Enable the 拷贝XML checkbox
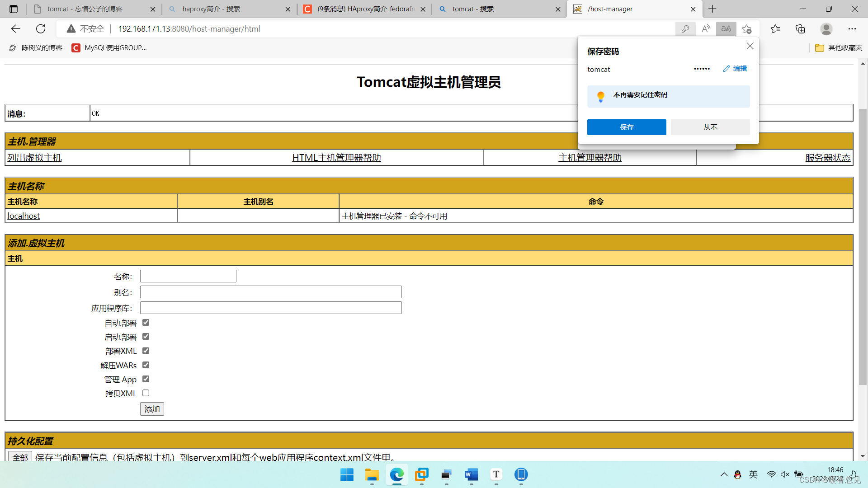This screenshot has width=868, height=488. point(146,393)
